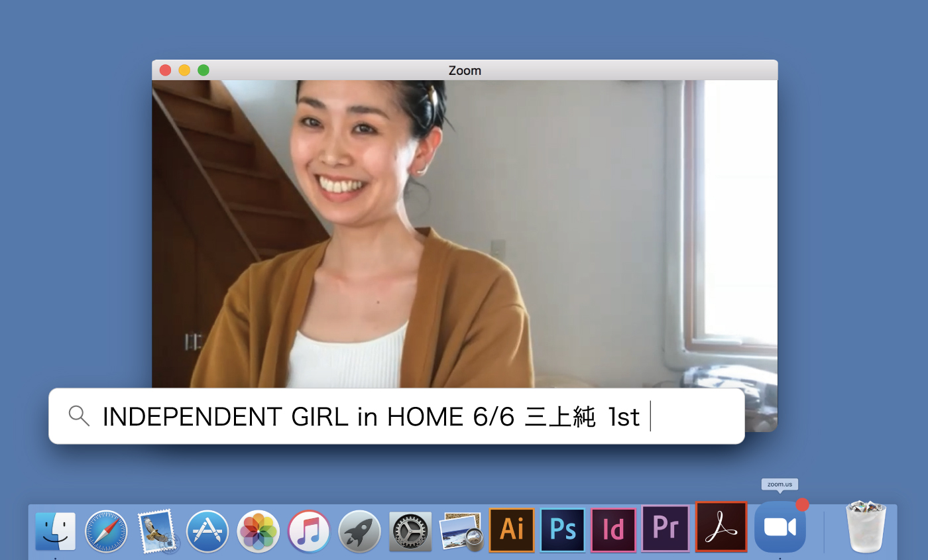
Task: Open Launchpad rocket icon
Action: 359,531
